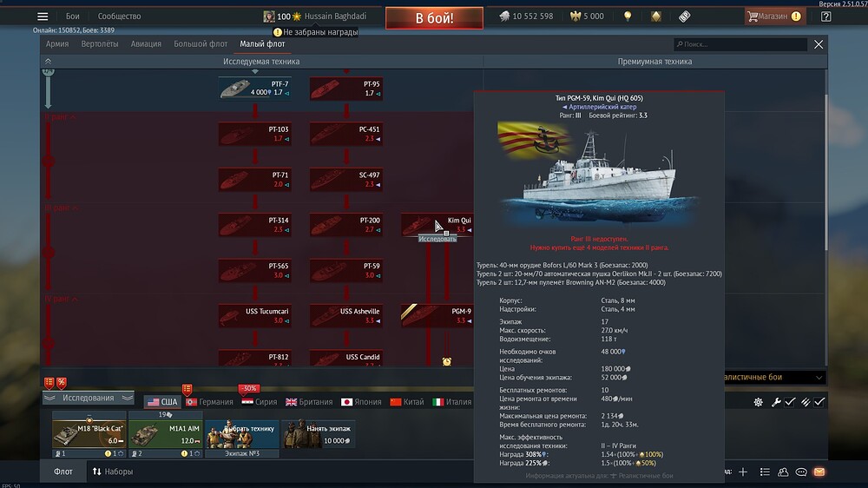Click the red percent discount badge
Image resolution: width=868 pixels, height=488 pixels.
coord(62,382)
